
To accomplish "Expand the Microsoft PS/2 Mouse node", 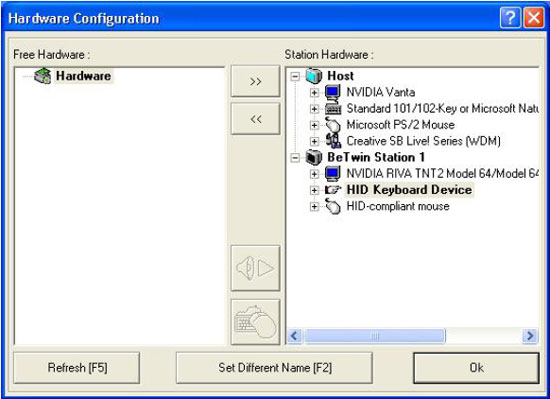I will [x=314, y=125].
